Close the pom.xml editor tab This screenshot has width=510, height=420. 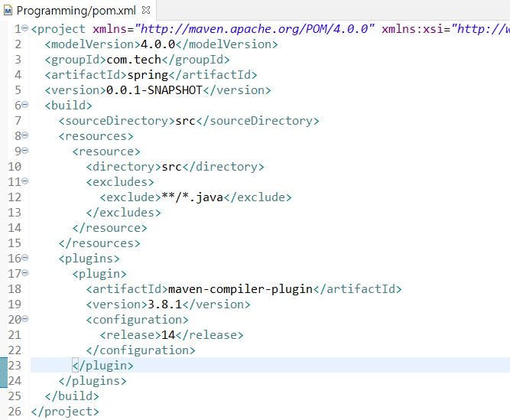pyautogui.click(x=146, y=11)
